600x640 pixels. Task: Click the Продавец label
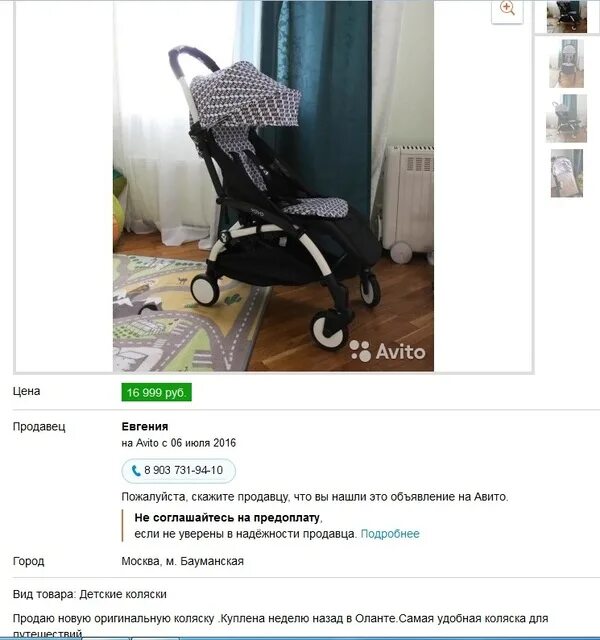(x=39, y=427)
